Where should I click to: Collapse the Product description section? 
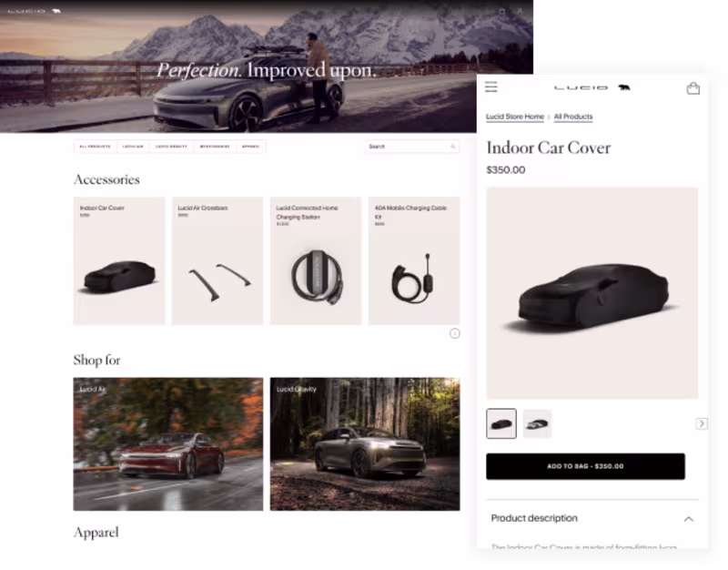pos(689,519)
